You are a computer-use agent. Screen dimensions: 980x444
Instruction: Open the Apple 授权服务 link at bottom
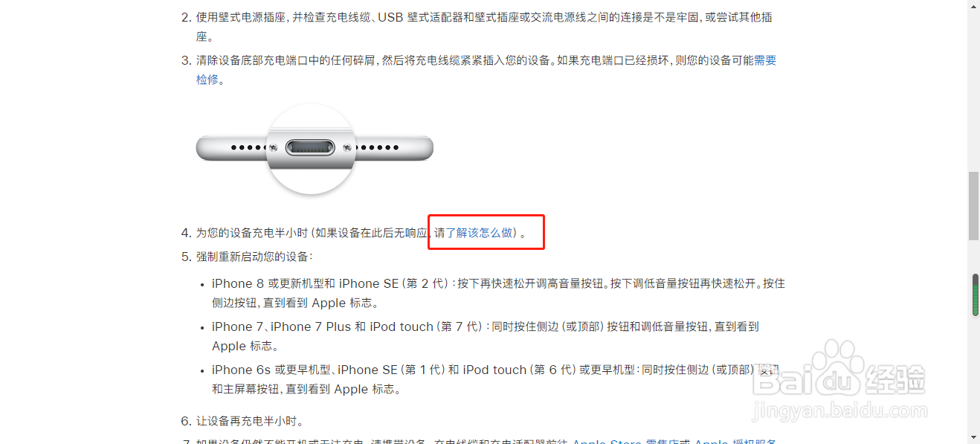[736, 440]
